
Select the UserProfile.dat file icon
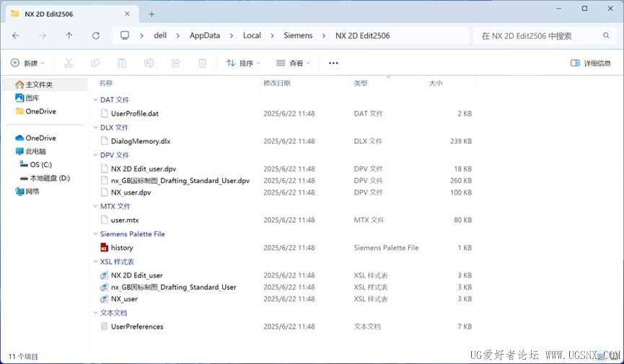[105, 113]
